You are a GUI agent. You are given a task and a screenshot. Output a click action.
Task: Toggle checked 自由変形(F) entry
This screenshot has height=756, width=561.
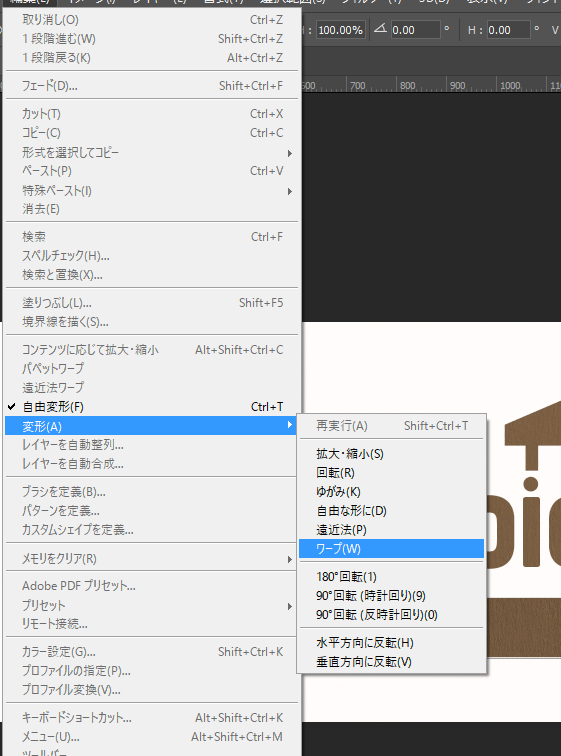click(151, 407)
